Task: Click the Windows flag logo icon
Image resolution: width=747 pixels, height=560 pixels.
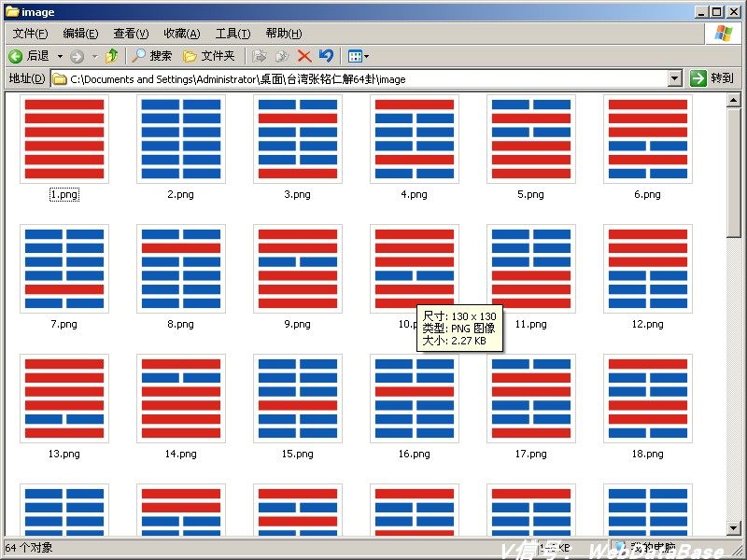Action: [x=723, y=34]
